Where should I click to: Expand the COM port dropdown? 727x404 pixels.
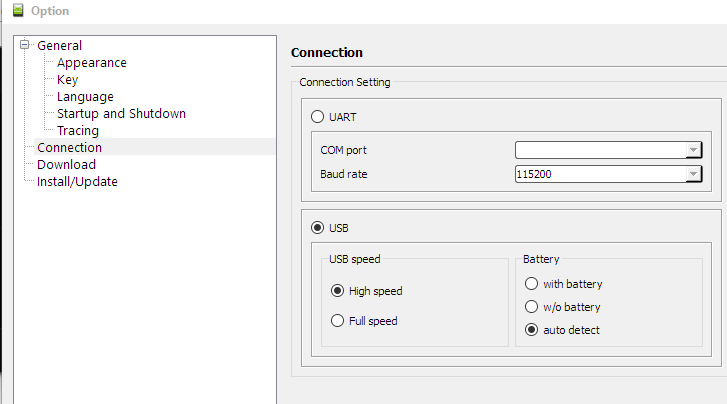[x=692, y=150]
